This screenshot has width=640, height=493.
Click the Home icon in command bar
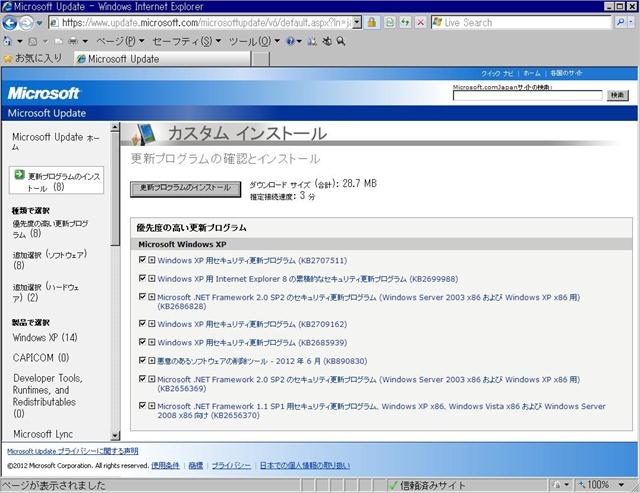7,41
